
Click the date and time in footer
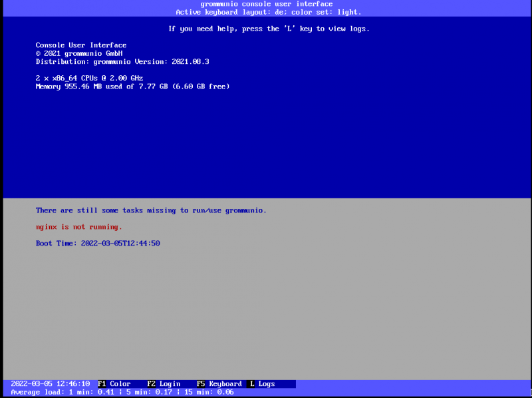point(51,384)
